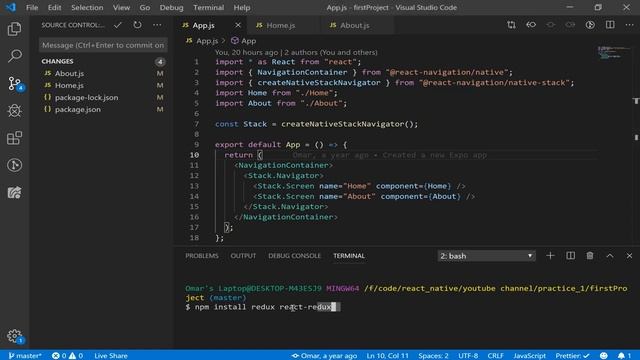Viewport: 640px width, 360px height.
Task: Open the Go menu
Action: [144, 7]
